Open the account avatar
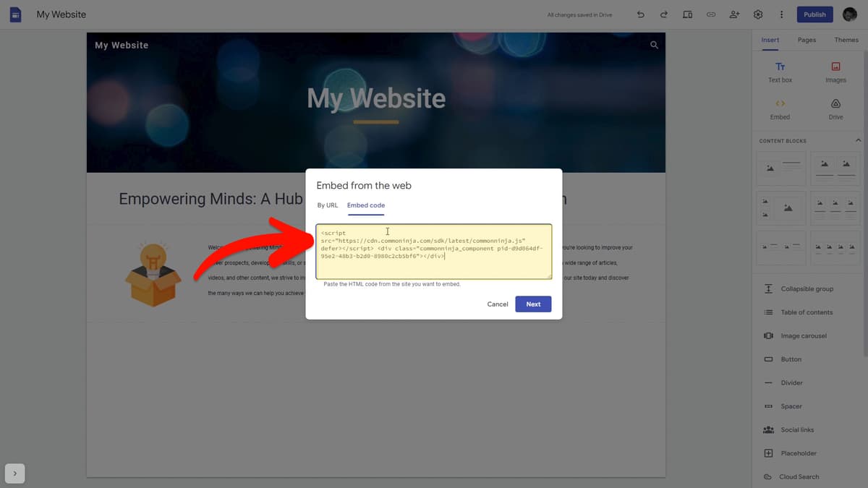This screenshot has height=488, width=868. pos(850,14)
